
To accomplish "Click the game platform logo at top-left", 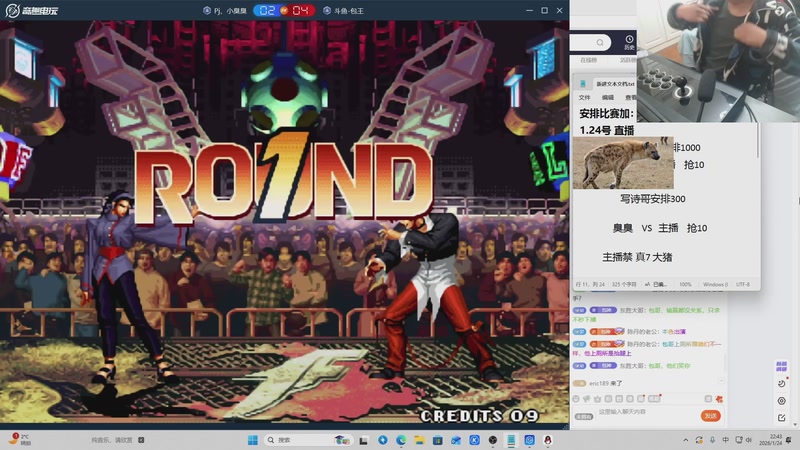I will coord(31,10).
